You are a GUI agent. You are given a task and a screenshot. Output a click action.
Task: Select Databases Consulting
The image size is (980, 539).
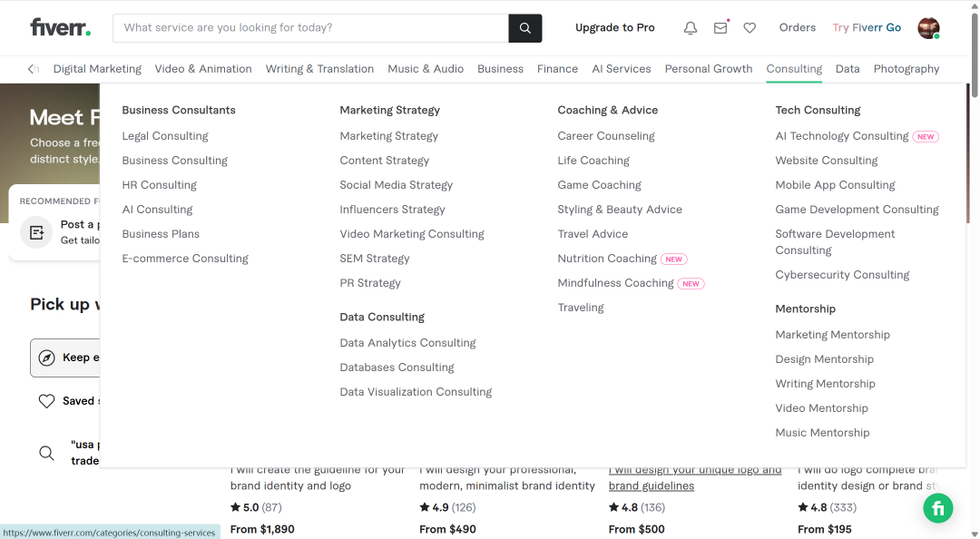tap(397, 367)
